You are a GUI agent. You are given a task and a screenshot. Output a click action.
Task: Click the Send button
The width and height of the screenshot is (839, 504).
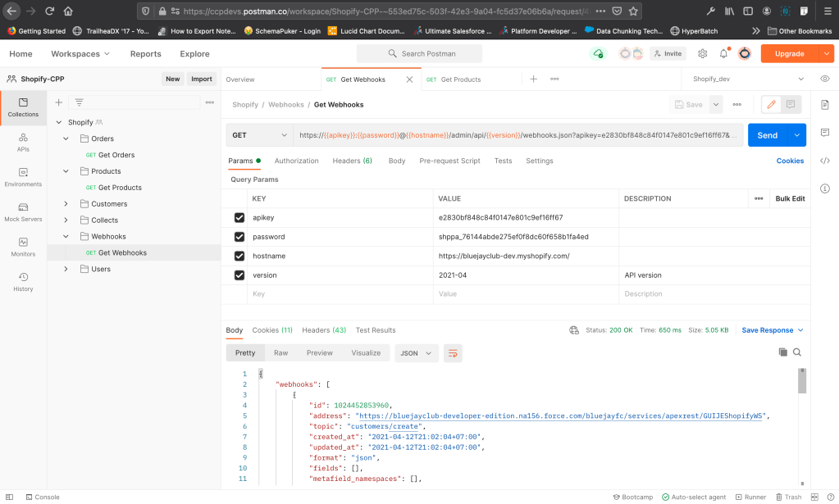(x=767, y=135)
